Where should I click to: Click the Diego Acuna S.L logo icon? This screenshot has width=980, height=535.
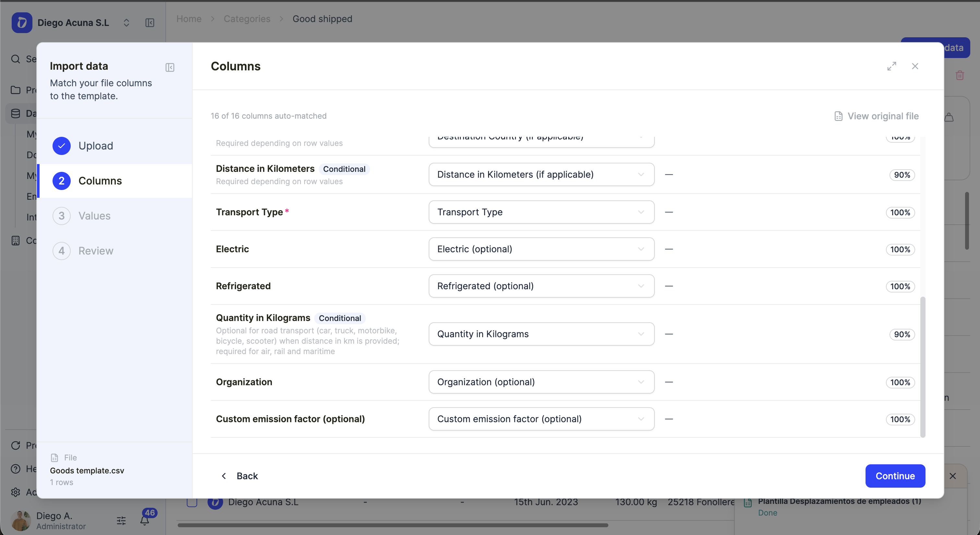[x=22, y=23]
